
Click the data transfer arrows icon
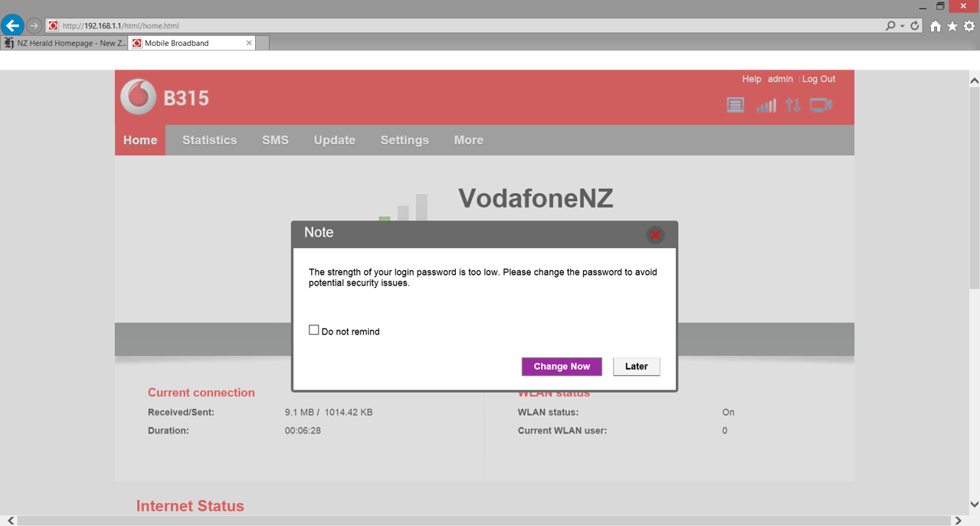pyautogui.click(x=792, y=105)
